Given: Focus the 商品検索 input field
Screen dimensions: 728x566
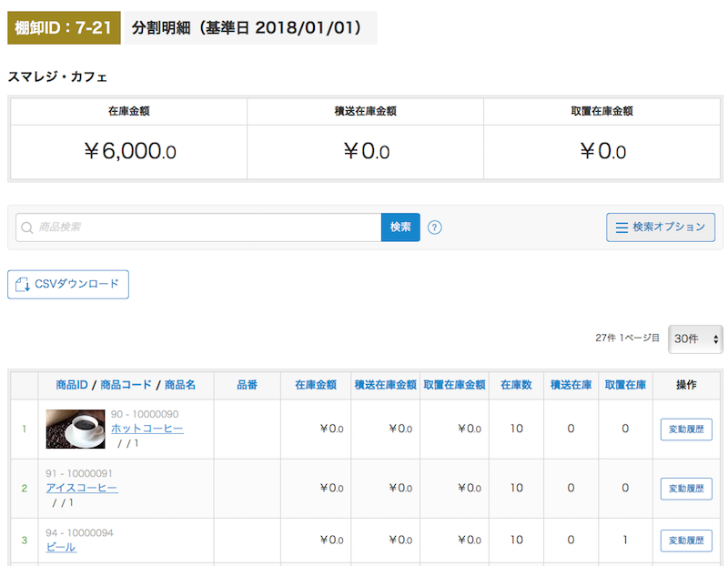Looking at the screenshot, I should pyautogui.click(x=198, y=227).
